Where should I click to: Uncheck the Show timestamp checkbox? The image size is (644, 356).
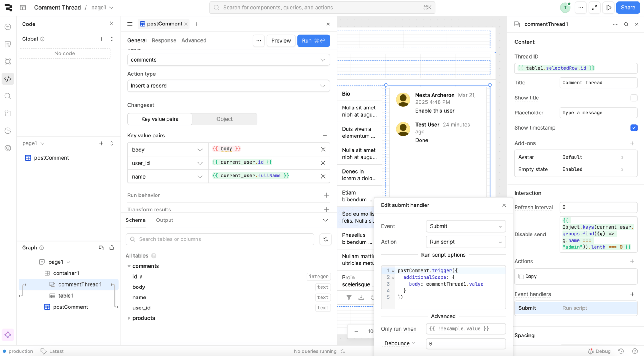pyautogui.click(x=634, y=128)
